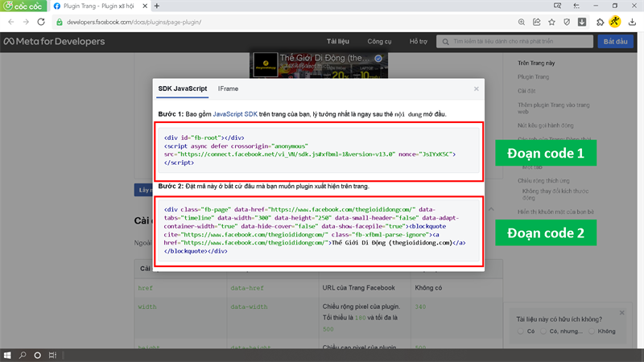The height and width of the screenshot is (362, 644).
Task: Jump to Plugin Trang section link
Action: pyautogui.click(x=533, y=76)
